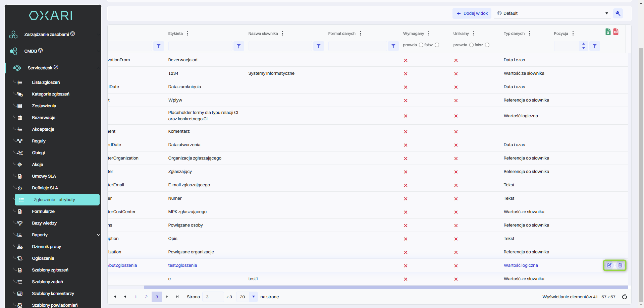The width and height of the screenshot is (644, 308).
Task: Apply filter on Etykieta column
Action: click(238, 46)
